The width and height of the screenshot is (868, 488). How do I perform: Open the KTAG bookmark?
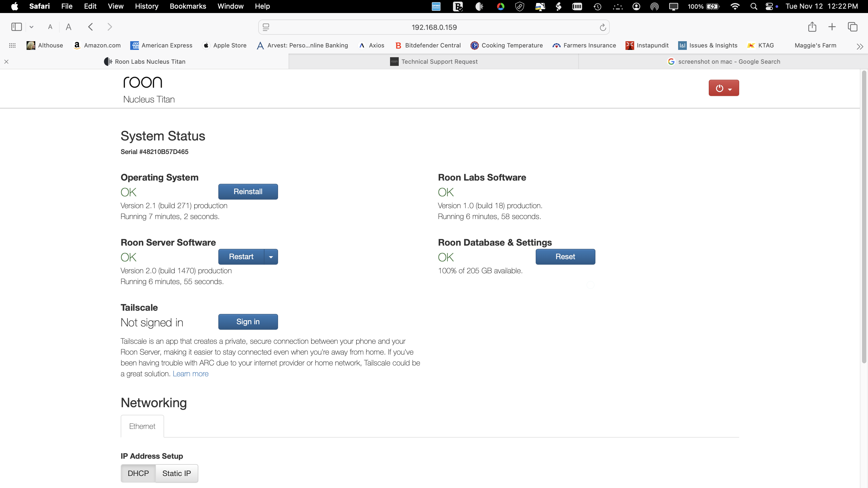(761, 46)
